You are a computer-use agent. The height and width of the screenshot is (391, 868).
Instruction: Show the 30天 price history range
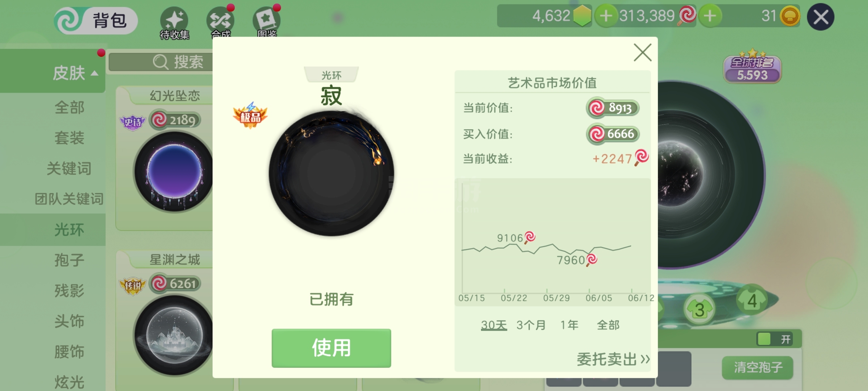494,325
